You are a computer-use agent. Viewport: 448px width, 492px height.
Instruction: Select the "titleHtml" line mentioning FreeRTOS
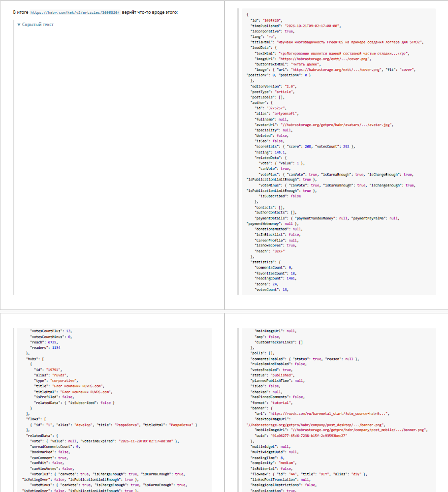337,42
